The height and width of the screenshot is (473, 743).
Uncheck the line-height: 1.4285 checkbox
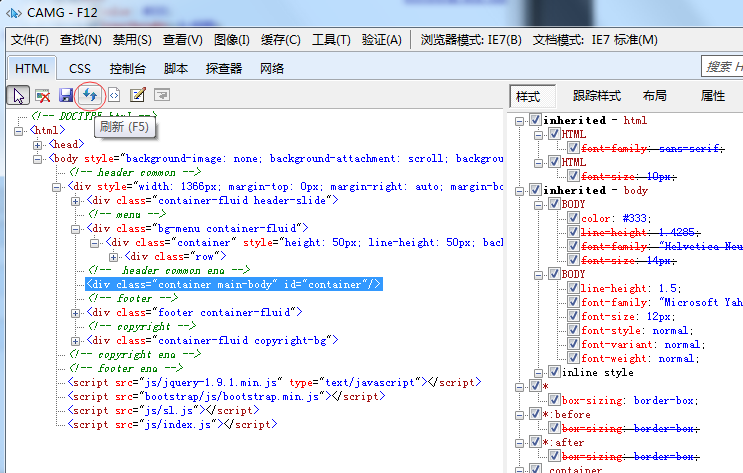pyautogui.click(x=573, y=232)
